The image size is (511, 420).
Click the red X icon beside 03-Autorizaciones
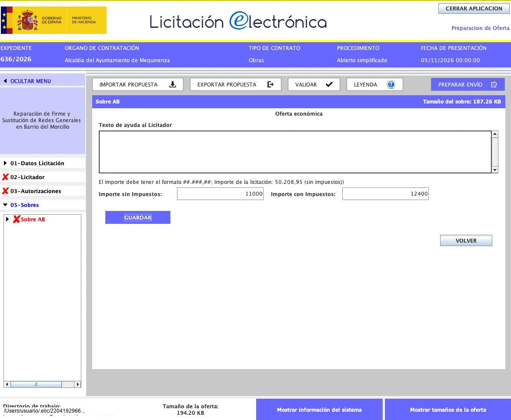(5, 191)
